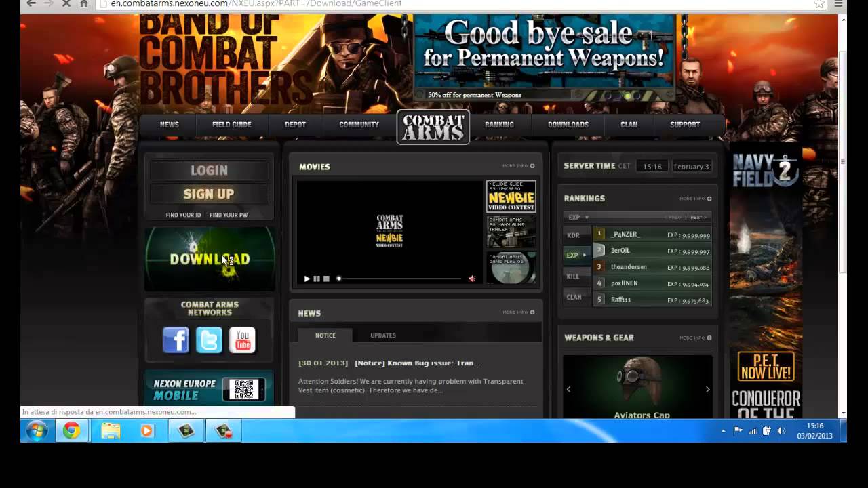Image resolution: width=868 pixels, height=488 pixels.
Task: Click the first green recorder taskbar icon
Action: coord(186,431)
